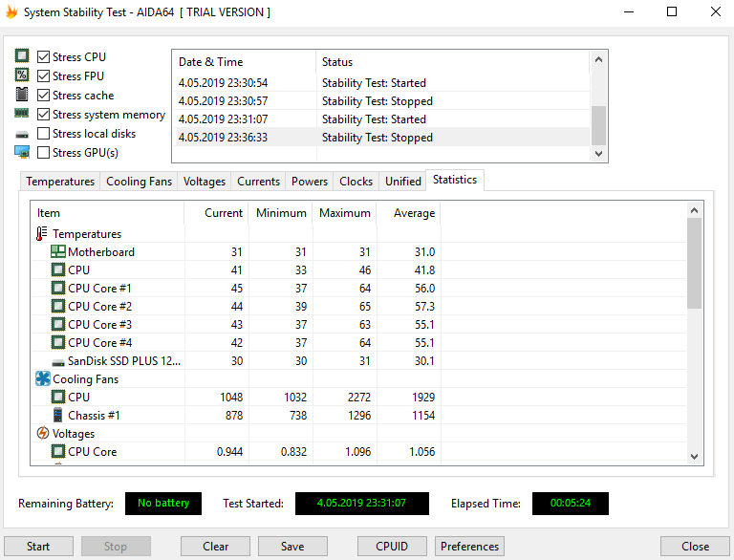Viewport: 734px width, 560px height.
Task: Open Preferences
Action: tap(469, 547)
